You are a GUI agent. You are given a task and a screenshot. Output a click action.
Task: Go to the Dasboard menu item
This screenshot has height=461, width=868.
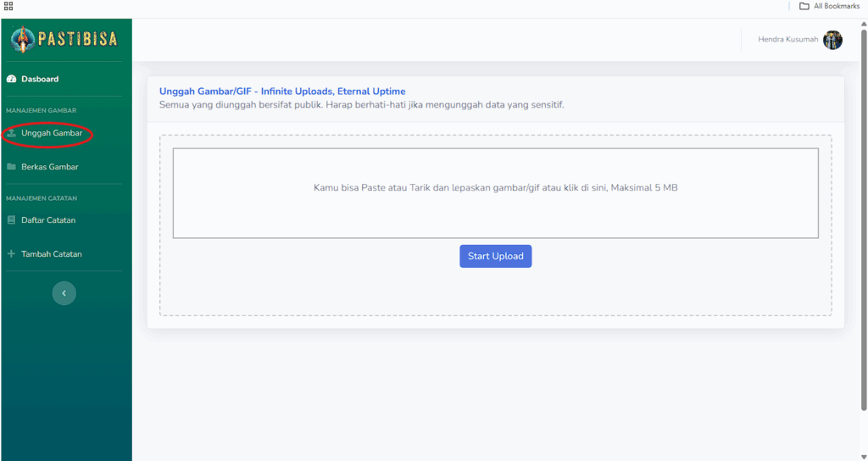pos(64,79)
